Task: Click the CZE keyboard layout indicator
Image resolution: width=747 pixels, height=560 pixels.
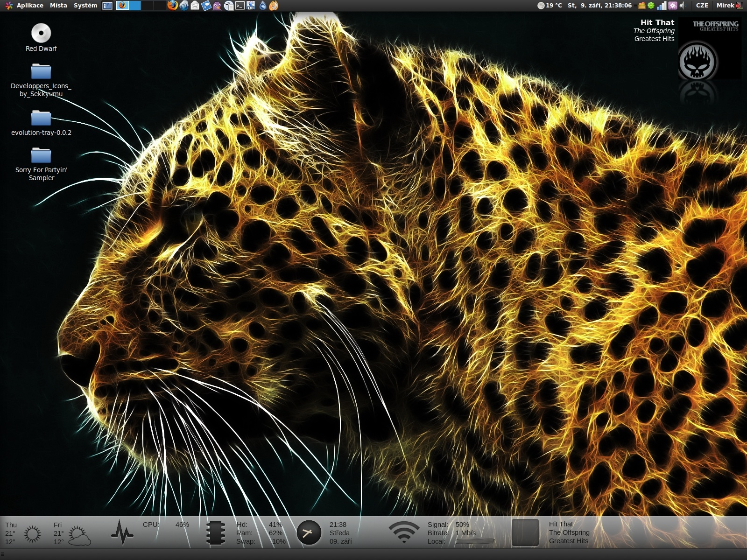Action: [702, 6]
